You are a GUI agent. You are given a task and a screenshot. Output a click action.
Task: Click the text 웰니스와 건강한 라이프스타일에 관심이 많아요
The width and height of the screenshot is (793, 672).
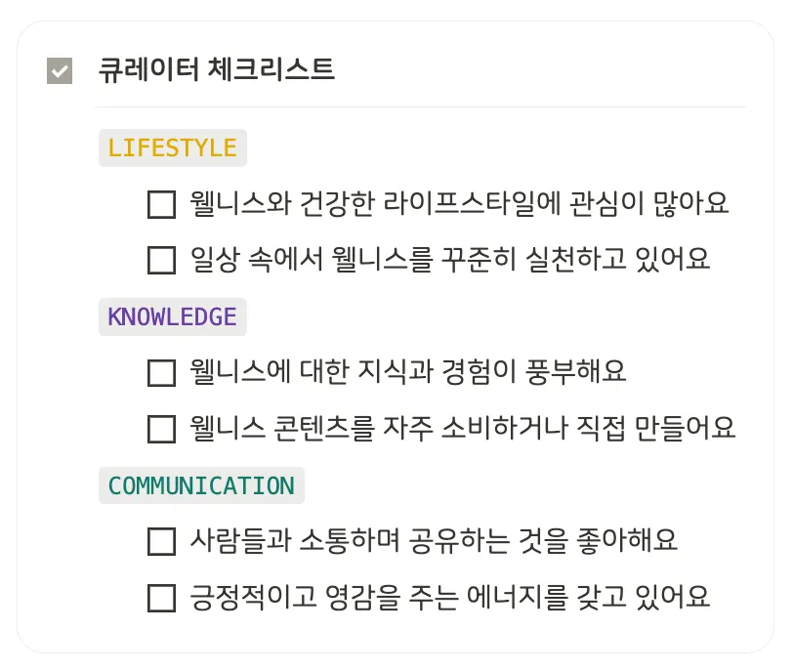click(x=459, y=203)
